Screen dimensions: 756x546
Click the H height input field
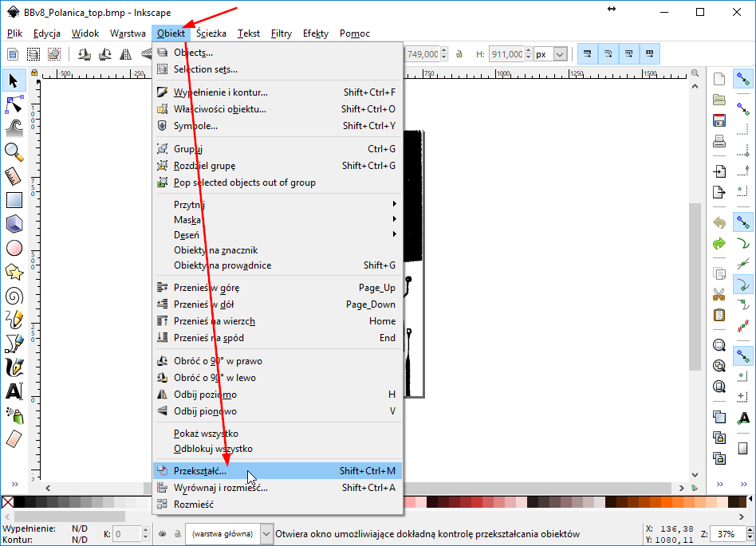click(506, 54)
